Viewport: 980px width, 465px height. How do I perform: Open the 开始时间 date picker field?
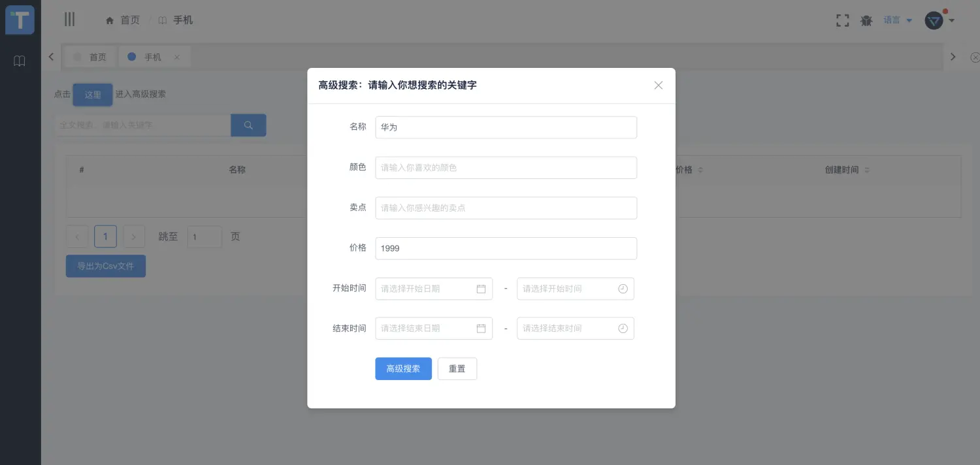(x=434, y=289)
